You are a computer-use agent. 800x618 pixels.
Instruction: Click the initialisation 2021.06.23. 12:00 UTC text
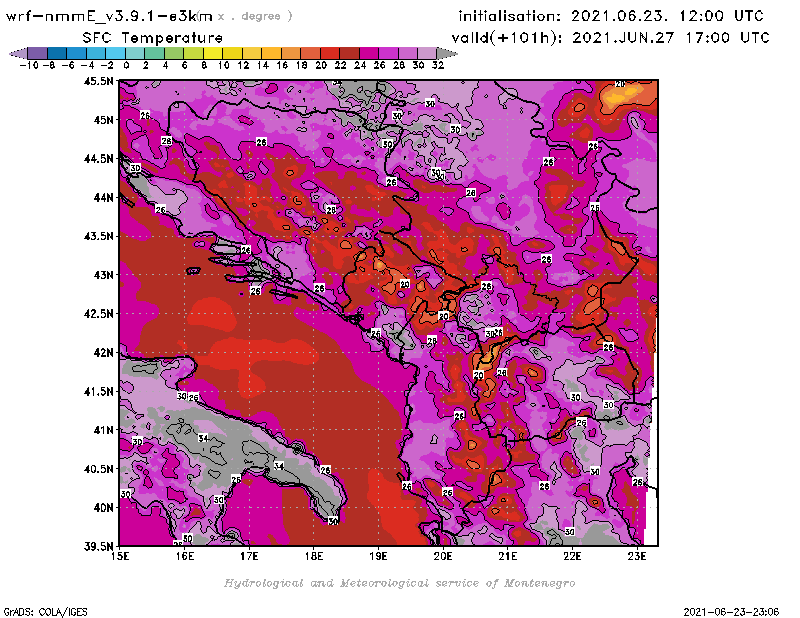click(x=611, y=16)
